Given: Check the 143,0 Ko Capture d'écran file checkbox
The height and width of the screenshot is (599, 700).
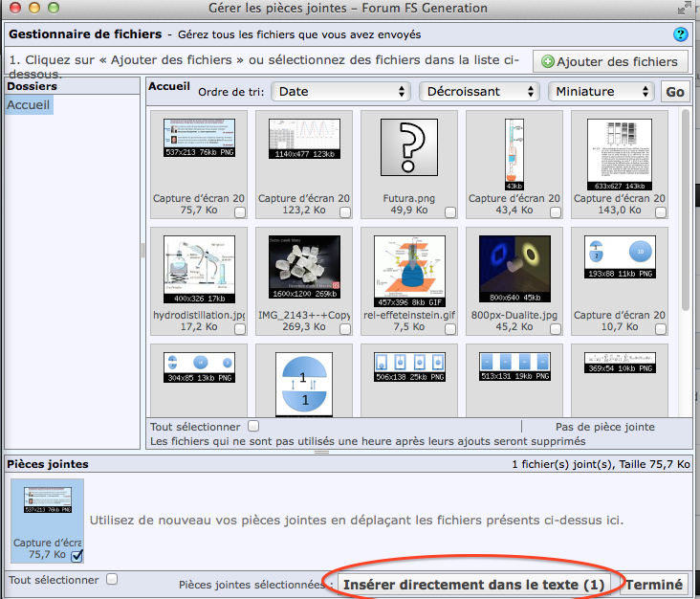Looking at the screenshot, I should (x=661, y=212).
